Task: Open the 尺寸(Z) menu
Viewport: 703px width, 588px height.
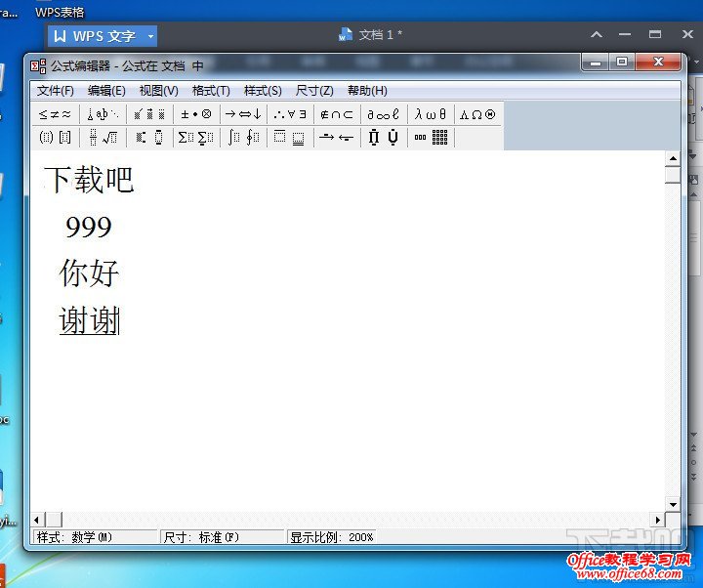Action: point(314,91)
